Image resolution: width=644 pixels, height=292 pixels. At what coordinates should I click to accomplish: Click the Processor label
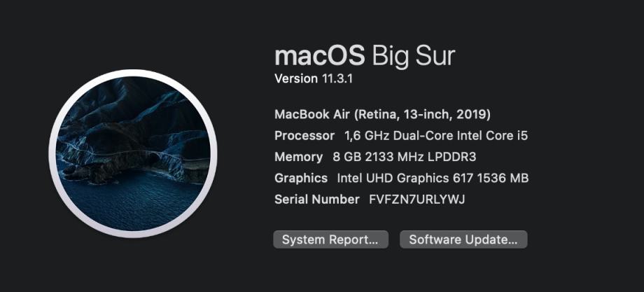click(304, 135)
